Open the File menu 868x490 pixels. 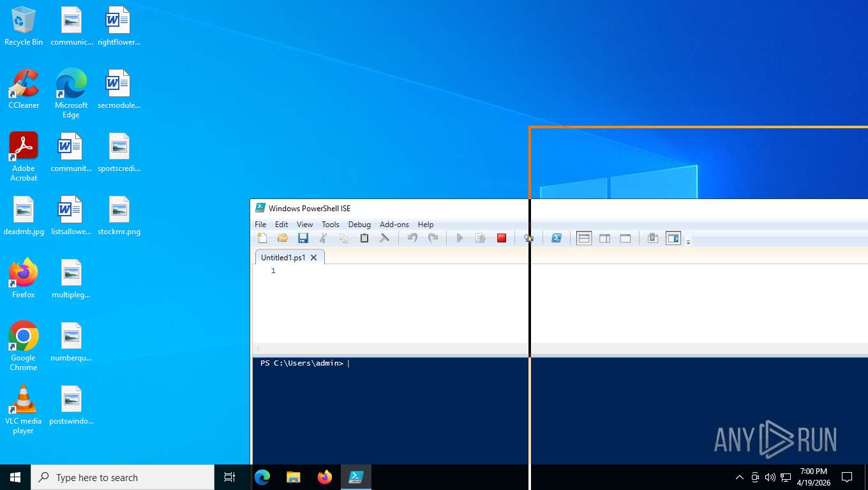260,225
